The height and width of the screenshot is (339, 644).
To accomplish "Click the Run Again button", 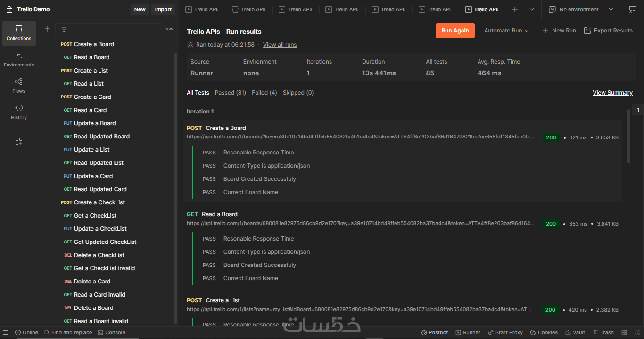I will pyautogui.click(x=455, y=31).
